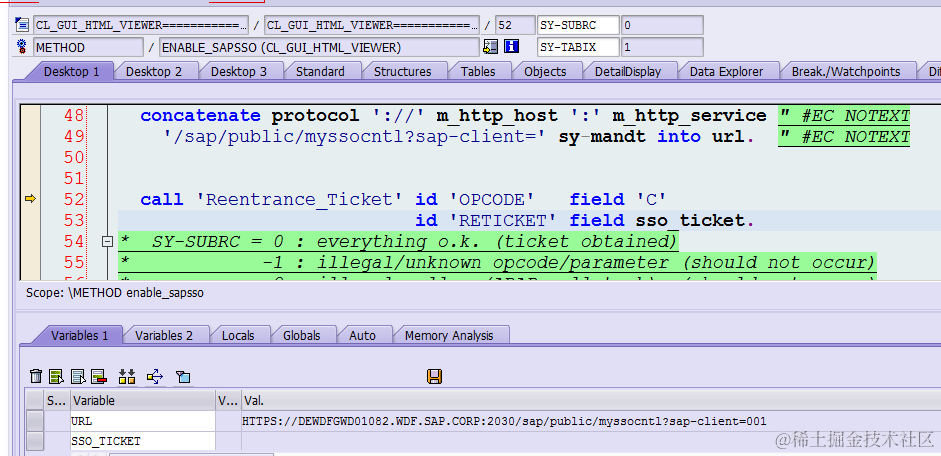
Task: Click the '/sap/public/myssocntl?sap-client=' string on line 49
Action: click(x=354, y=136)
